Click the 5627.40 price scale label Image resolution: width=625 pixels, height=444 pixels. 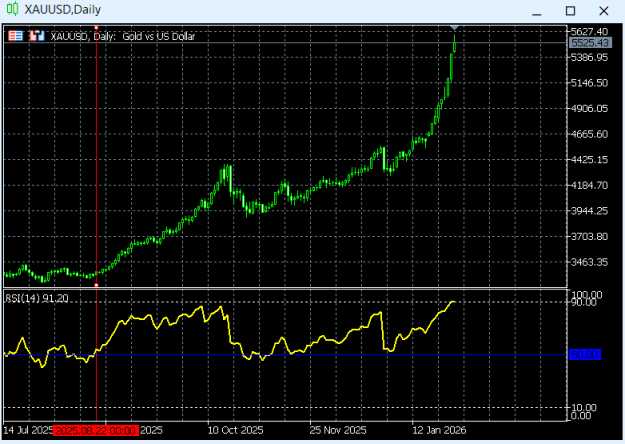pos(589,31)
